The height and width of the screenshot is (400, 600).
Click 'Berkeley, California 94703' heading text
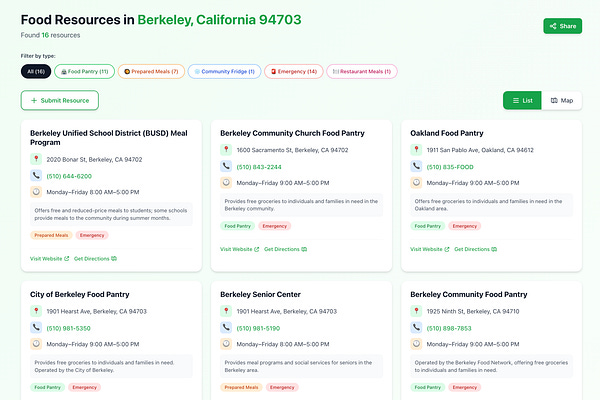[219, 20]
